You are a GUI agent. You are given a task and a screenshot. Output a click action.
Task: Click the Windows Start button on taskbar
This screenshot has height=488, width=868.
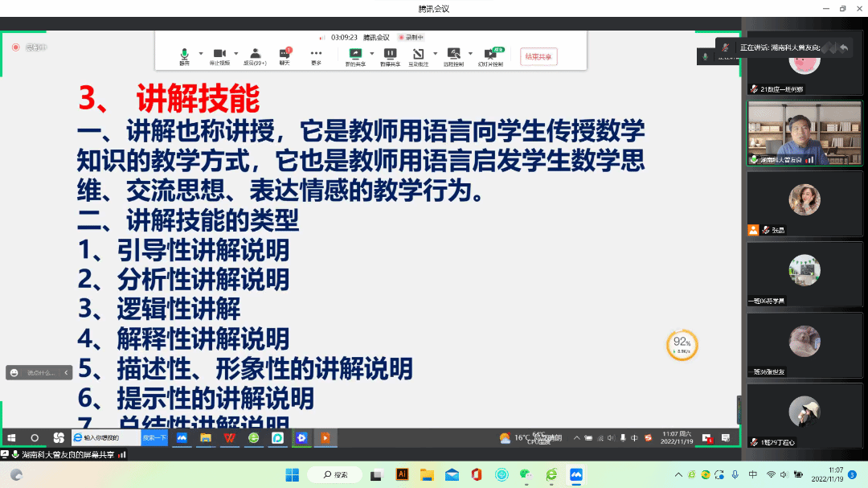click(x=292, y=475)
